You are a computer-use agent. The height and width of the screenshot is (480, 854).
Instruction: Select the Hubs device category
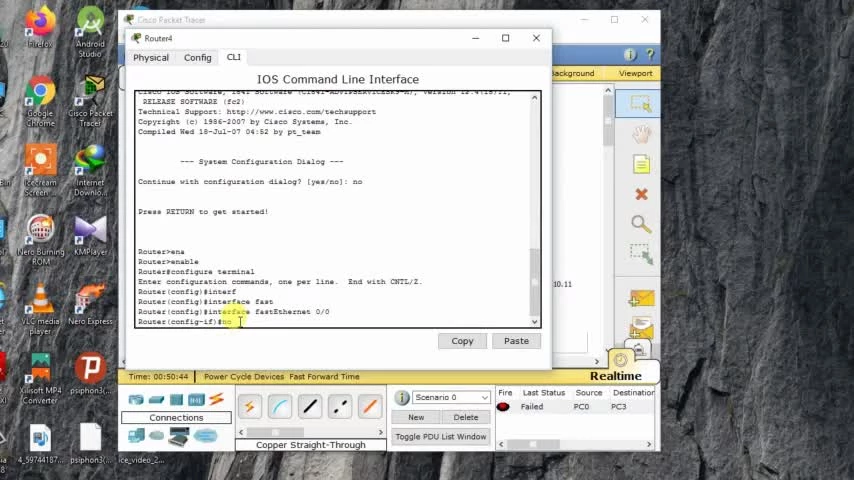176,400
